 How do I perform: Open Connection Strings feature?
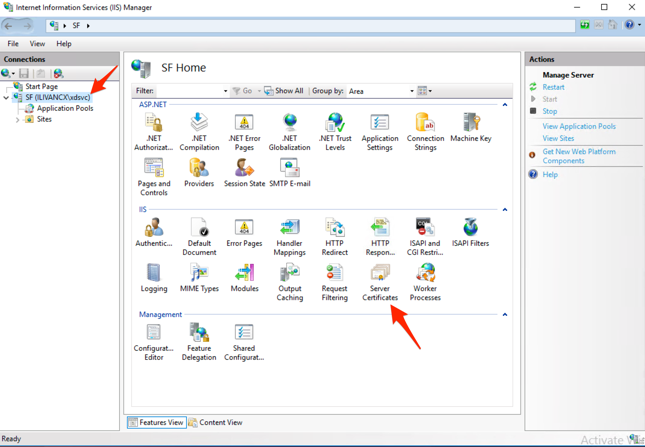click(425, 132)
